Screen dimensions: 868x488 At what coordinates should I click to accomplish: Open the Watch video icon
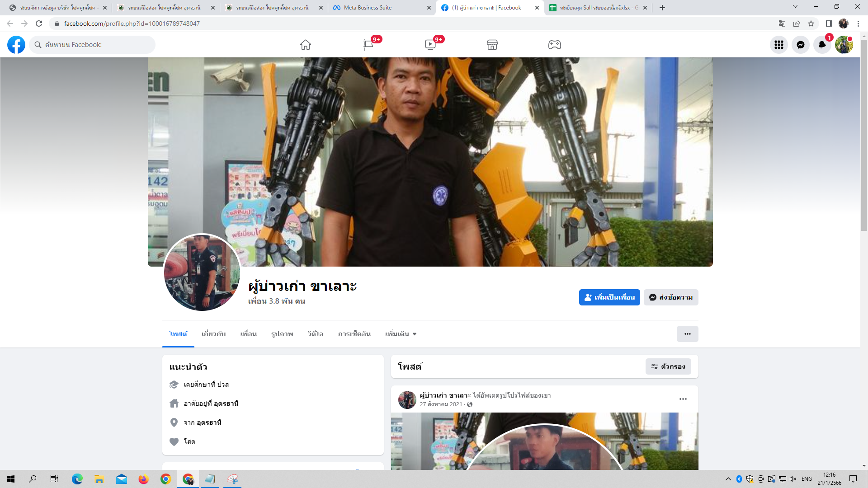[x=430, y=45]
